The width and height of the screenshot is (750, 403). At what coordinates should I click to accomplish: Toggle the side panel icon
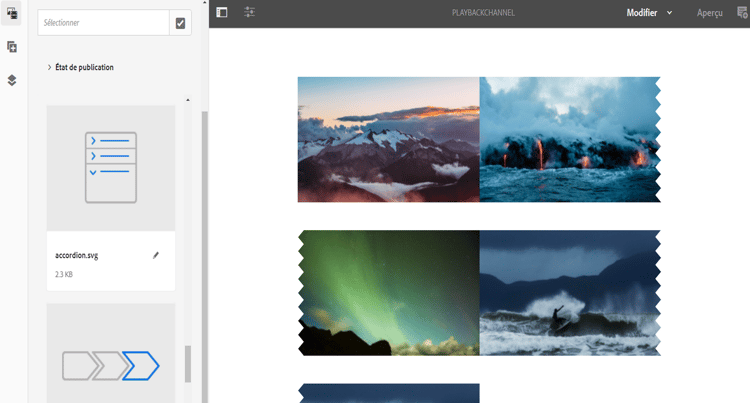pos(222,12)
